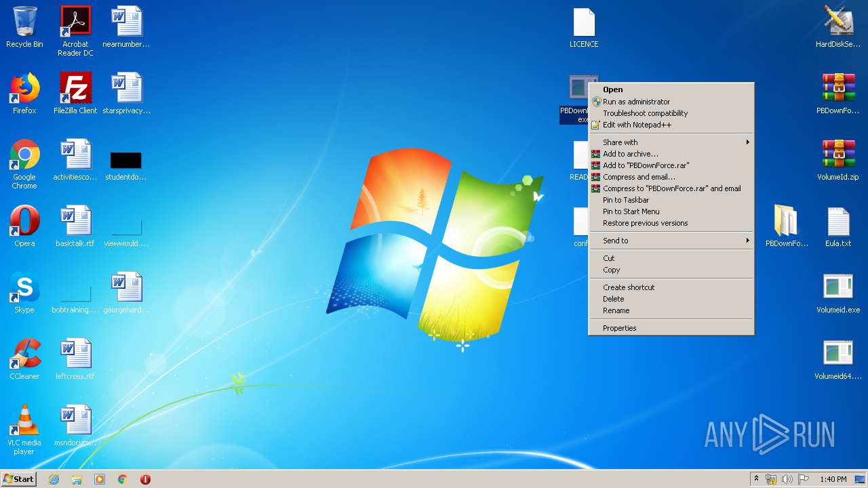Image resolution: width=868 pixels, height=488 pixels.
Task: Choose Delete in context menu
Action: [x=671, y=299]
